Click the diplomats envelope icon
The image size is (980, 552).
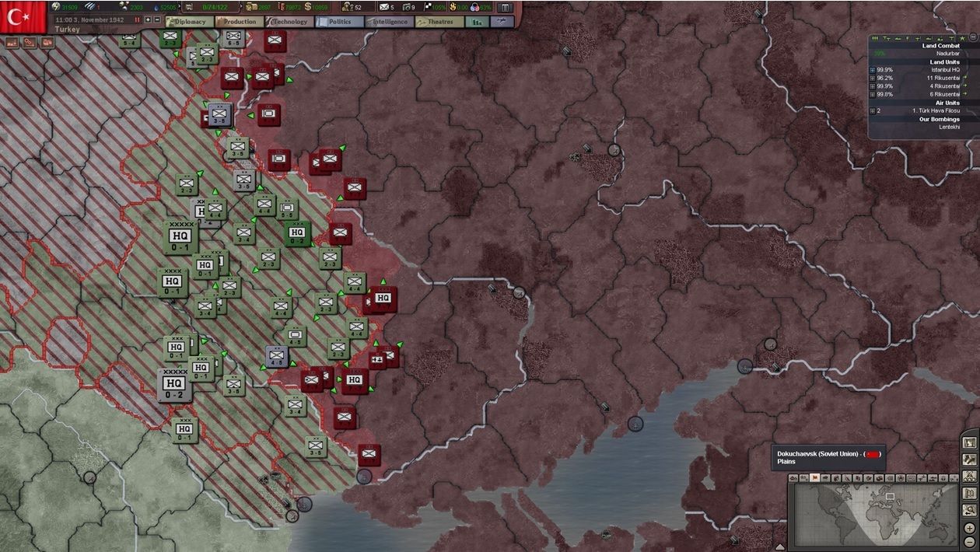383,7
